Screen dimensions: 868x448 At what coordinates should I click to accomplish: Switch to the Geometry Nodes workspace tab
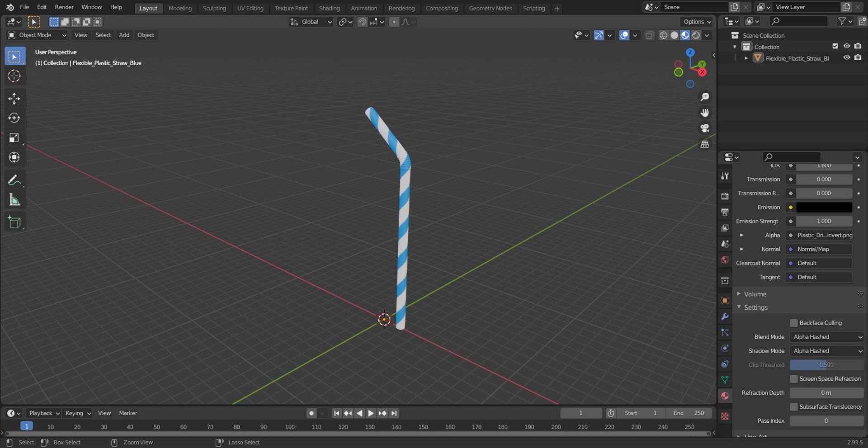(x=491, y=8)
